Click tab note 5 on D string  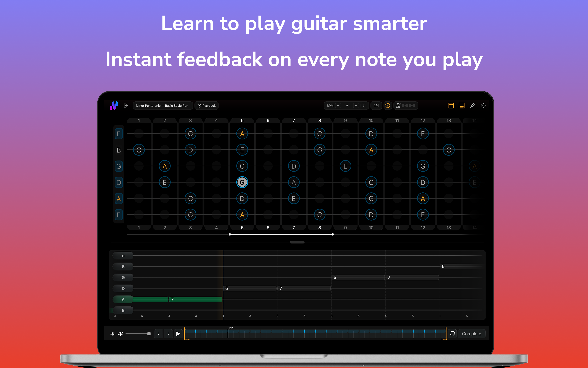(x=250, y=288)
